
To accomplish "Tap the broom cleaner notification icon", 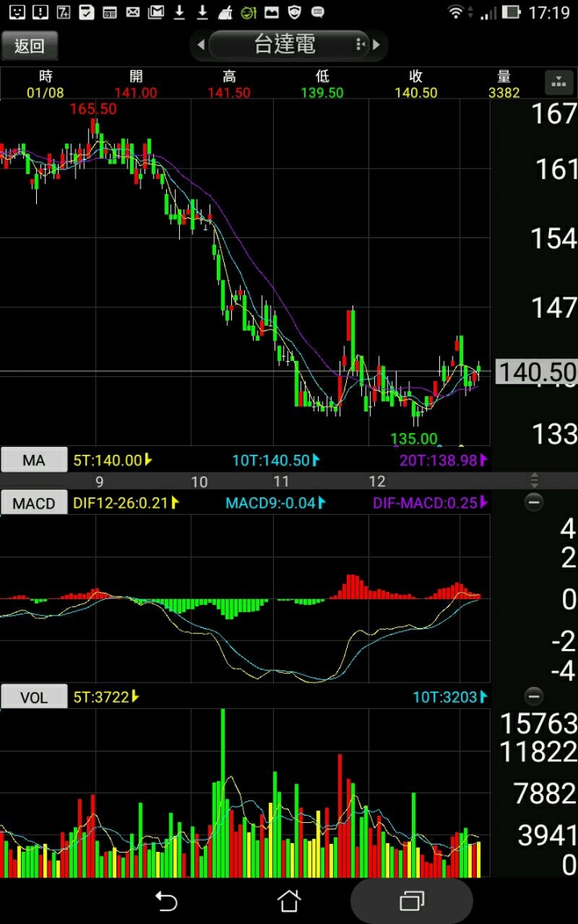I will pos(226,12).
